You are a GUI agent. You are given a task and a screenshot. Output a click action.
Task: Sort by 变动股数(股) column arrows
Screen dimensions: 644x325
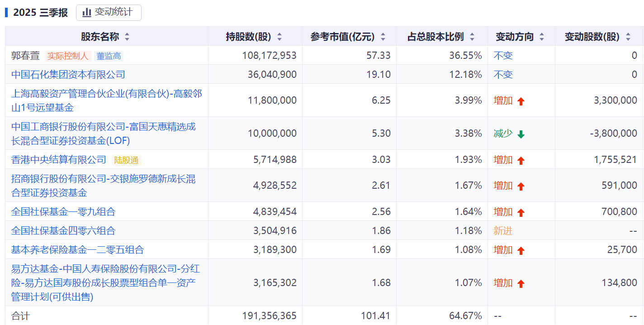click(628, 37)
